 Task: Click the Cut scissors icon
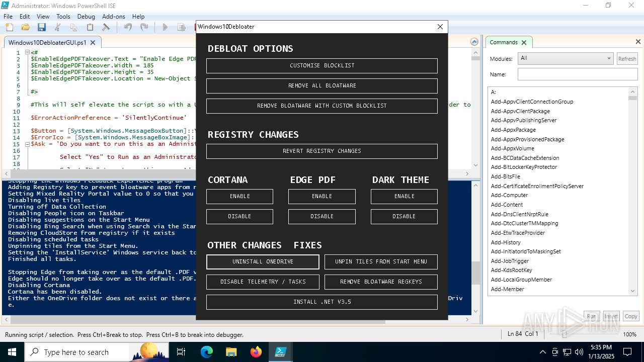click(57, 27)
